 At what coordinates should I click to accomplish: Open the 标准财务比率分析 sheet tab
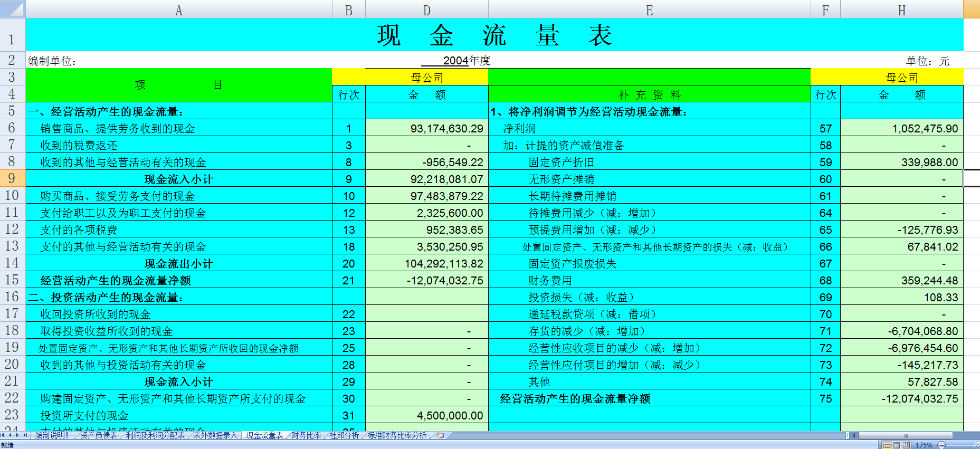coord(397,435)
